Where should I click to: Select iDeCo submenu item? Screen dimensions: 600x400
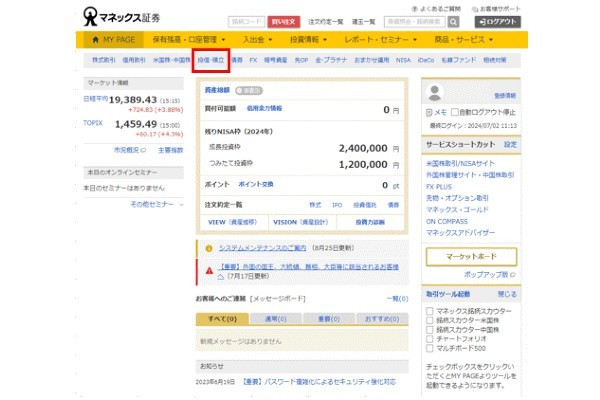pos(426,60)
